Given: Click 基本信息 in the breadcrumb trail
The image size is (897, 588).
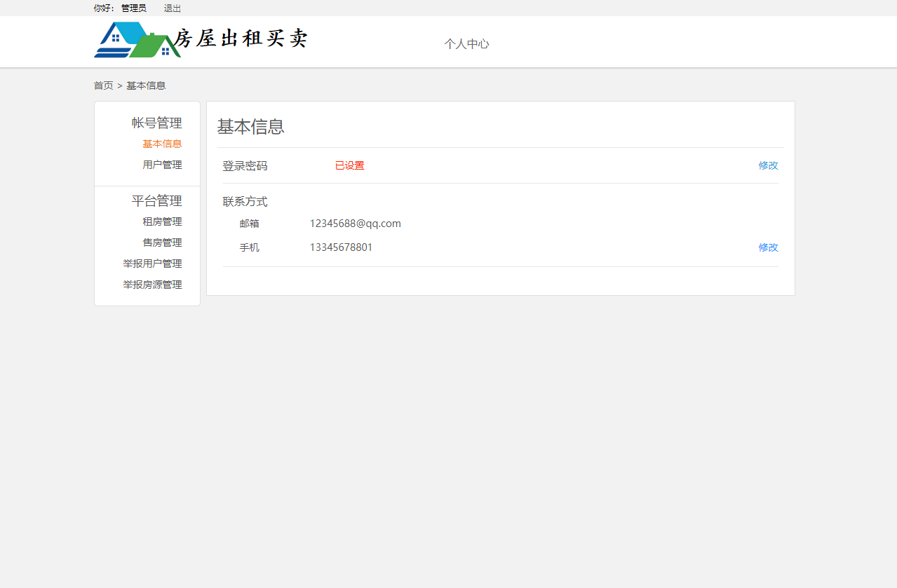Looking at the screenshot, I should (x=146, y=86).
